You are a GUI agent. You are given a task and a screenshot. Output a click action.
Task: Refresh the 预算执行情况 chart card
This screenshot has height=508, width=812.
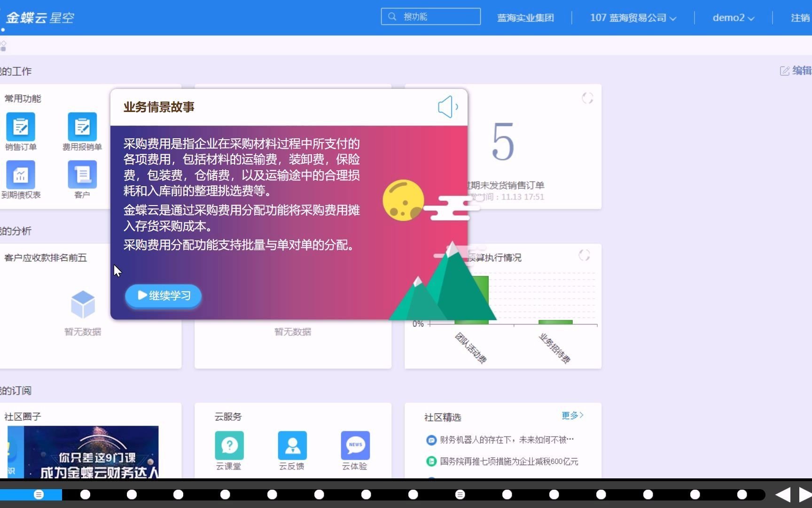(x=584, y=255)
